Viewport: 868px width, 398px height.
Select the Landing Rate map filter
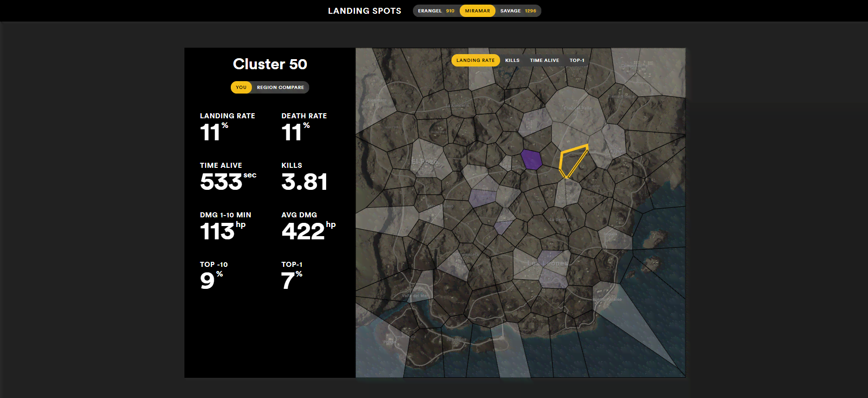click(475, 61)
